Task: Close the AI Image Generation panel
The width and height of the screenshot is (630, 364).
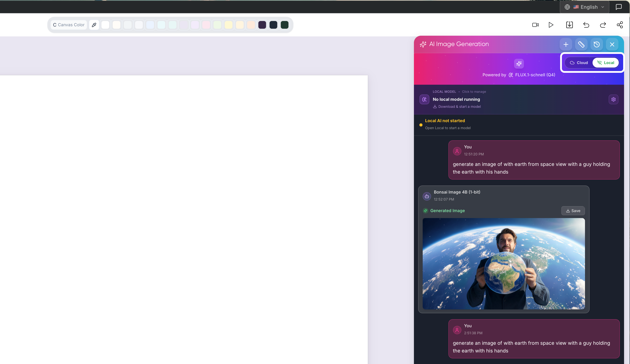Action: click(612, 44)
